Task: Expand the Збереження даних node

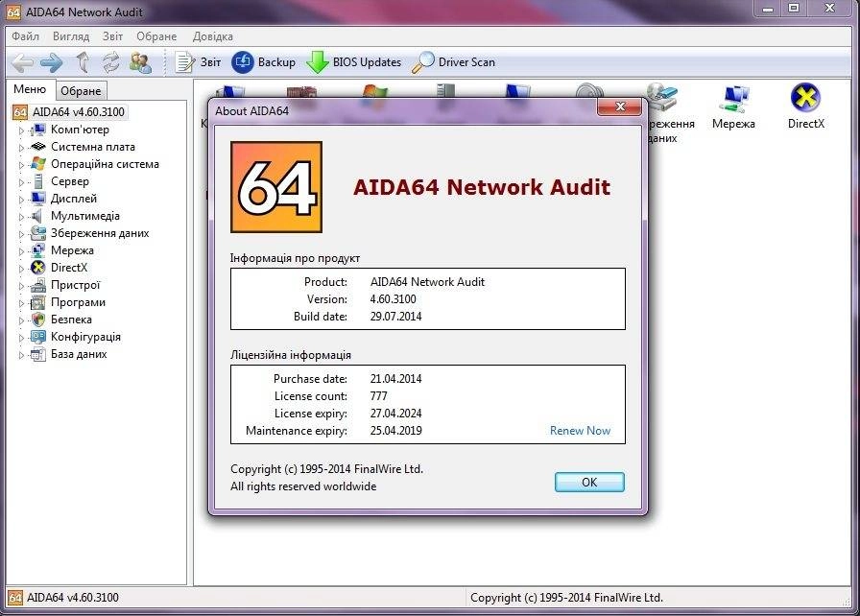Action: (x=21, y=234)
